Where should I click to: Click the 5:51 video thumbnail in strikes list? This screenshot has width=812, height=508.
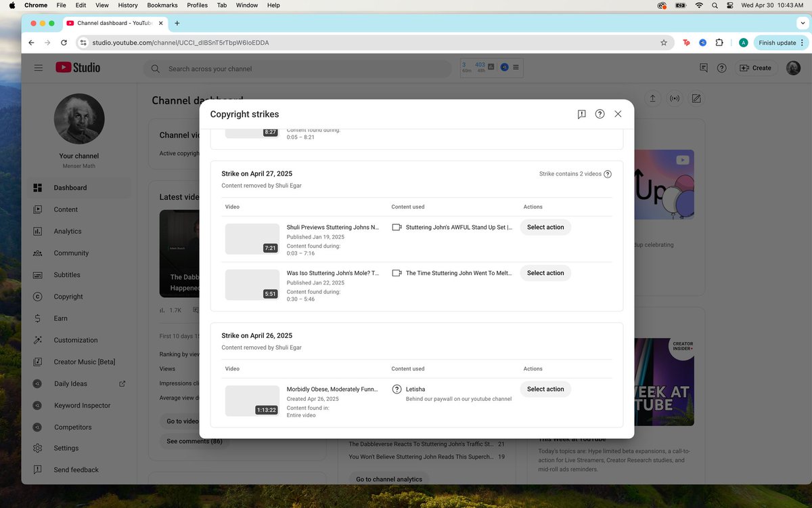point(252,284)
